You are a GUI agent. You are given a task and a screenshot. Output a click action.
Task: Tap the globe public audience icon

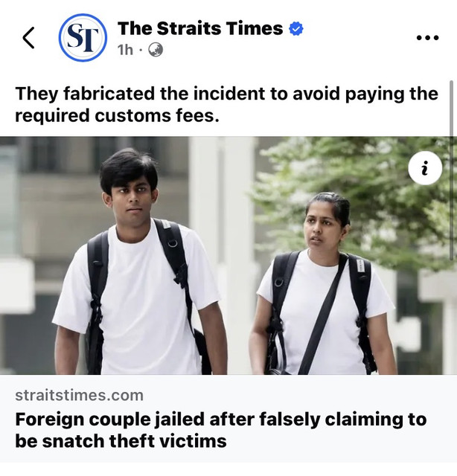(156, 50)
